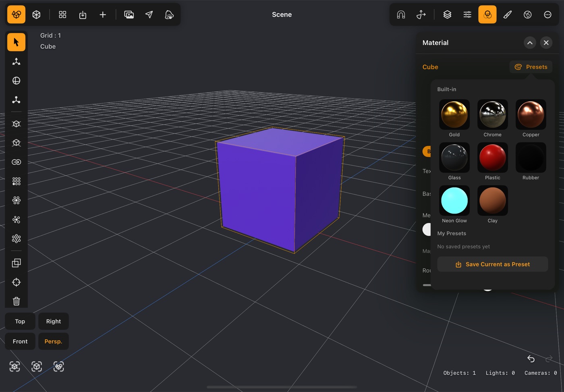Click the third bottom-left framing cube icon
This screenshot has width=564, height=392.
click(x=58, y=366)
